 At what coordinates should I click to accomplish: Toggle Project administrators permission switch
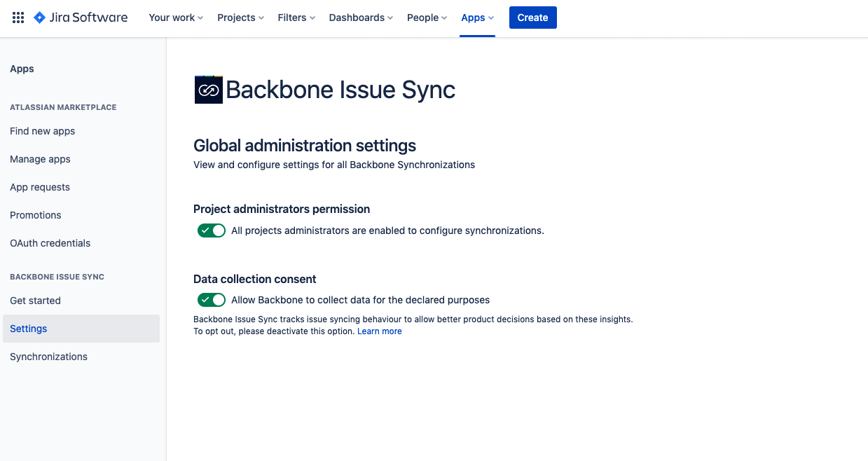click(211, 230)
